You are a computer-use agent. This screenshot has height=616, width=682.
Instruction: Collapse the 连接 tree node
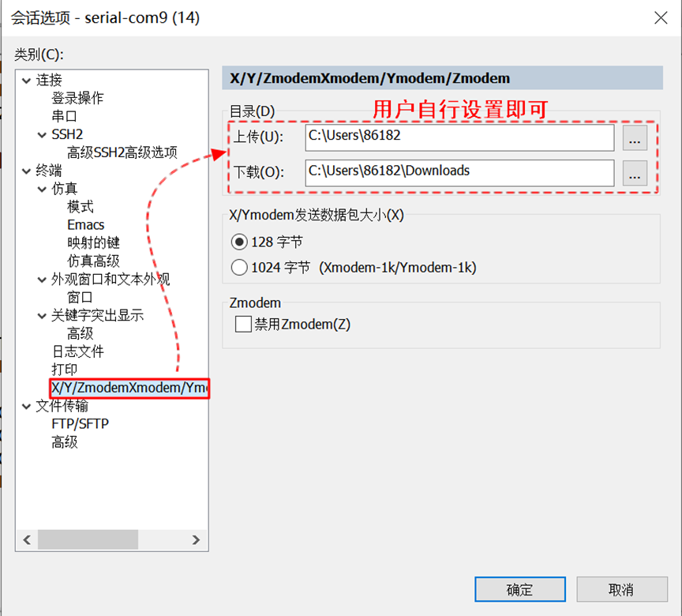click(27, 81)
